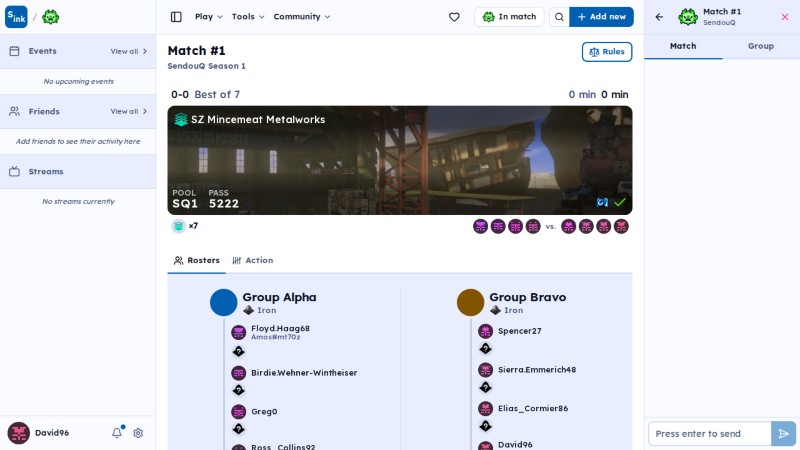The height and width of the screenshot is (450, 800).
Task: Open settings gear icon
Action: tap(138, 433)
